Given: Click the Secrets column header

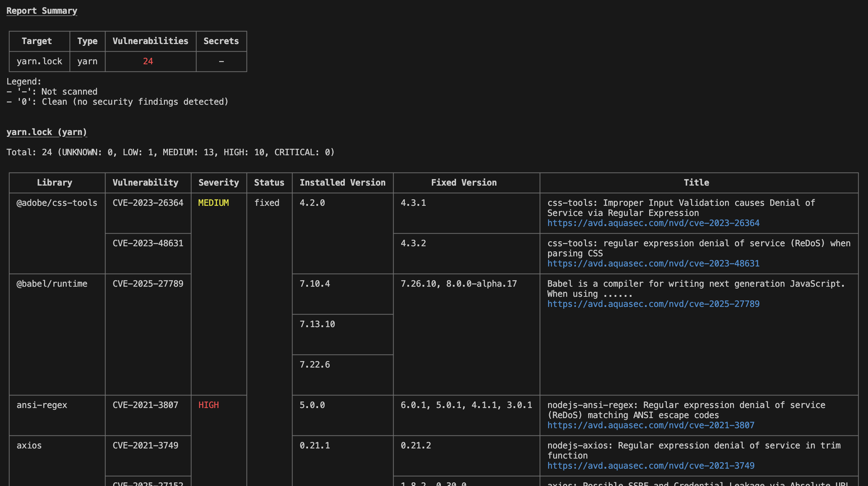Looking at the screenshot, I should click(221, 41).
